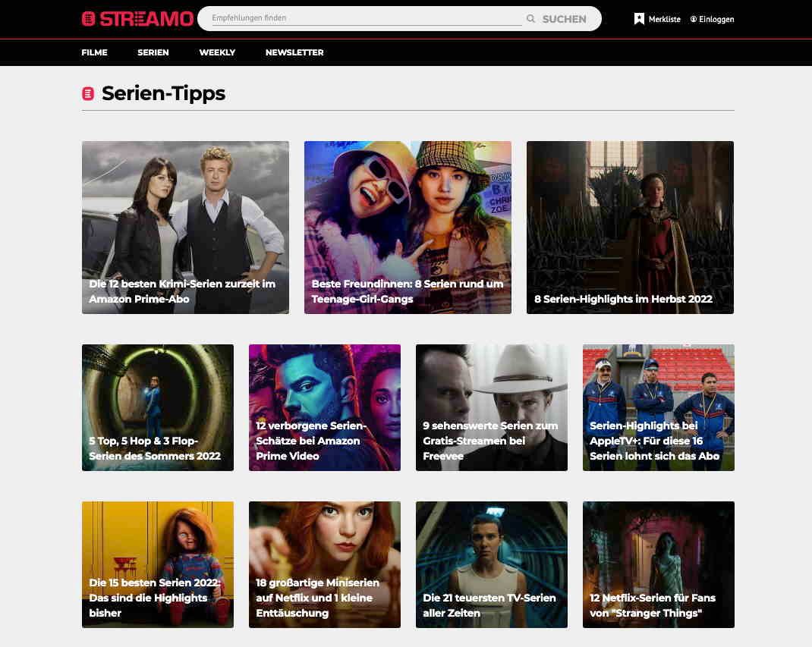Open the WEEKLY page

pyautogui.click(x=218, y=52)
